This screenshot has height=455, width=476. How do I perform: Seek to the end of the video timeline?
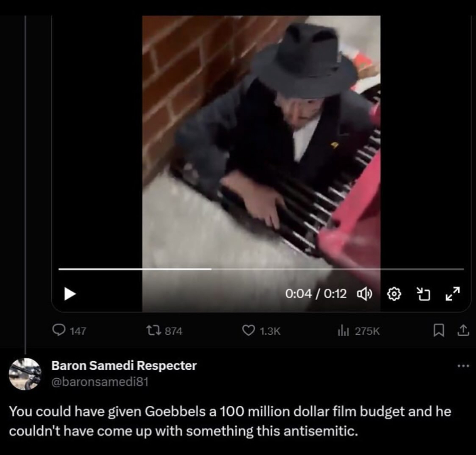point(463,269)
